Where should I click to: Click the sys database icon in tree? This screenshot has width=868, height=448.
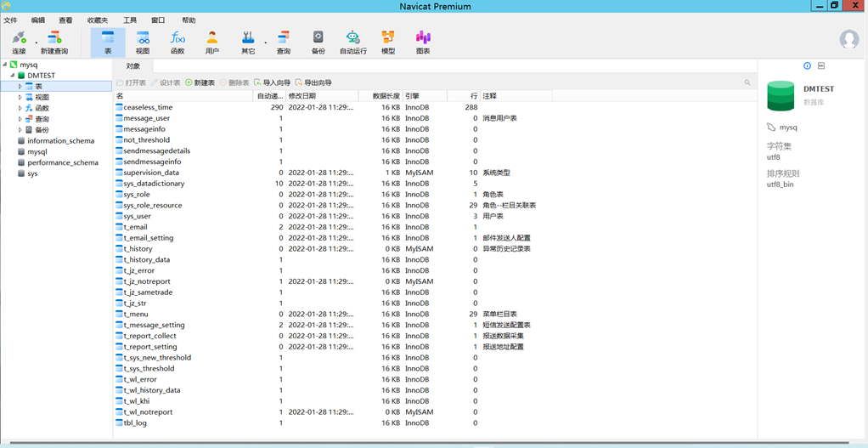click(21, 173)
